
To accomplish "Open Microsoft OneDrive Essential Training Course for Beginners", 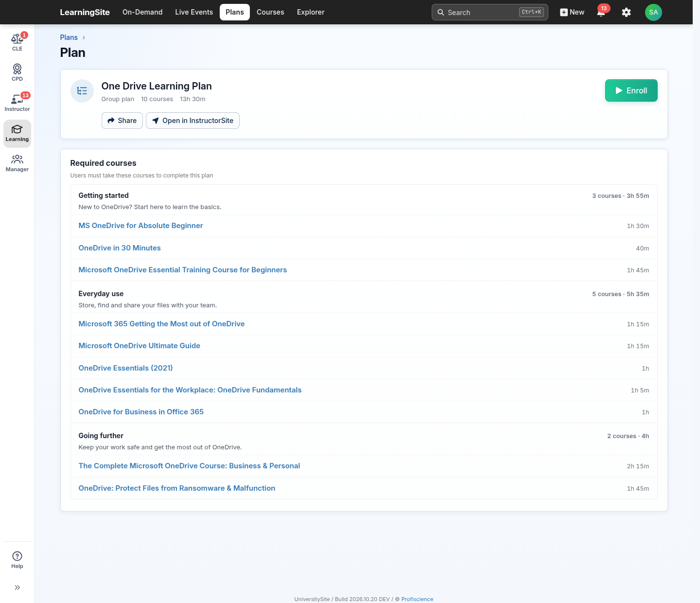I will tap(183, 270).
